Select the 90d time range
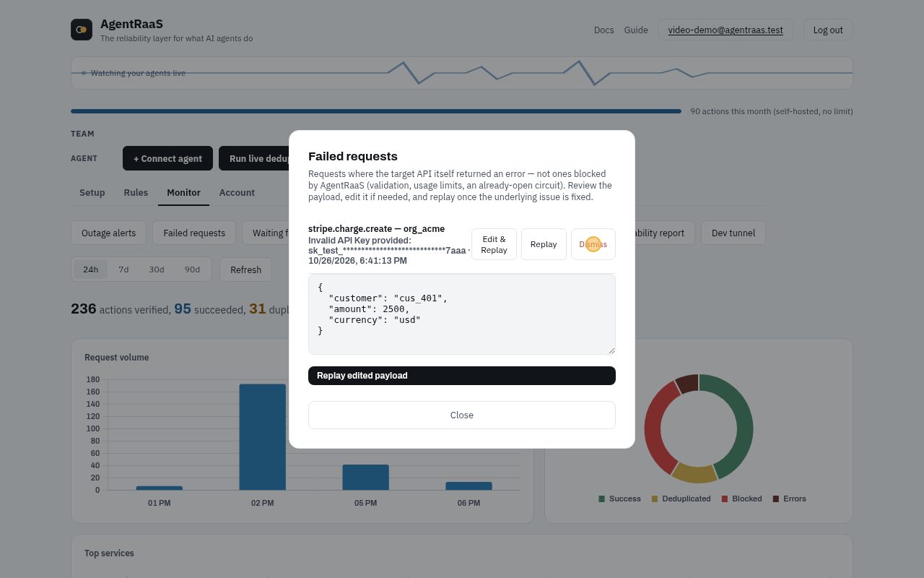 pos(192,269)
